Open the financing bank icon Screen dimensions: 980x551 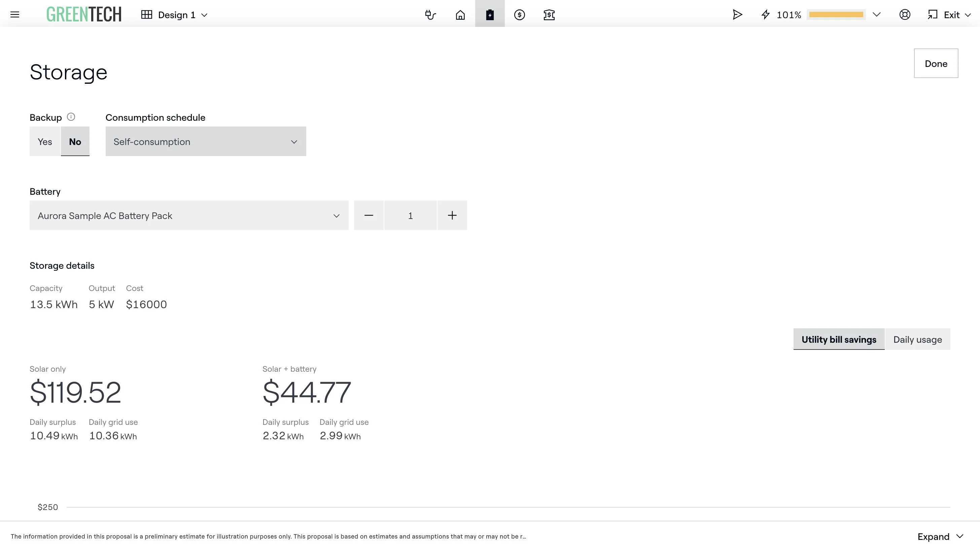pos(549,15)
